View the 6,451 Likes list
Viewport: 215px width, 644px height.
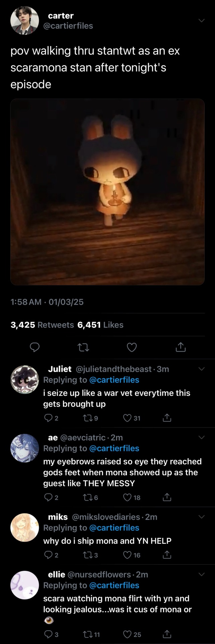click(x=100, y=325)
